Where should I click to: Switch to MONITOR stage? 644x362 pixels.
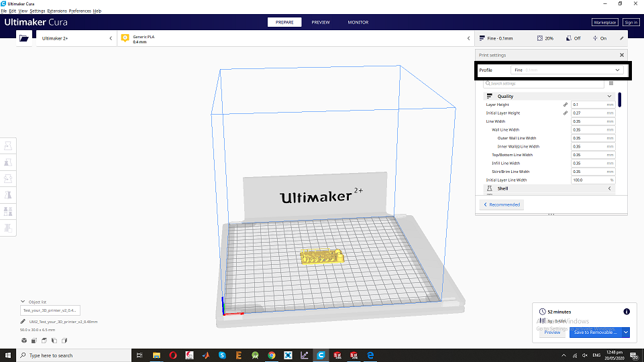[358, 22]
